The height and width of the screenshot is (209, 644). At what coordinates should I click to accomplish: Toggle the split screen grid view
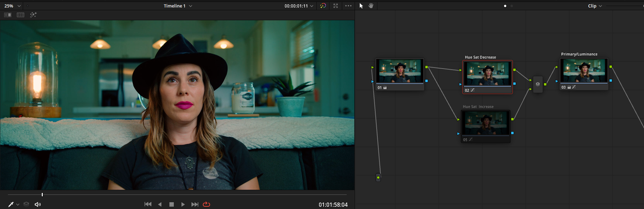[x=21, y=15]
